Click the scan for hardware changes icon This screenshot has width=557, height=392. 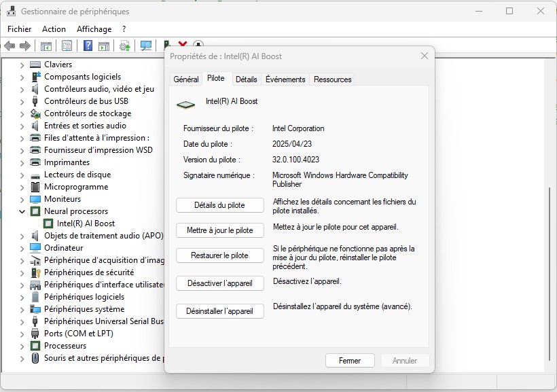pyautogui.click(x=145, y=46)
